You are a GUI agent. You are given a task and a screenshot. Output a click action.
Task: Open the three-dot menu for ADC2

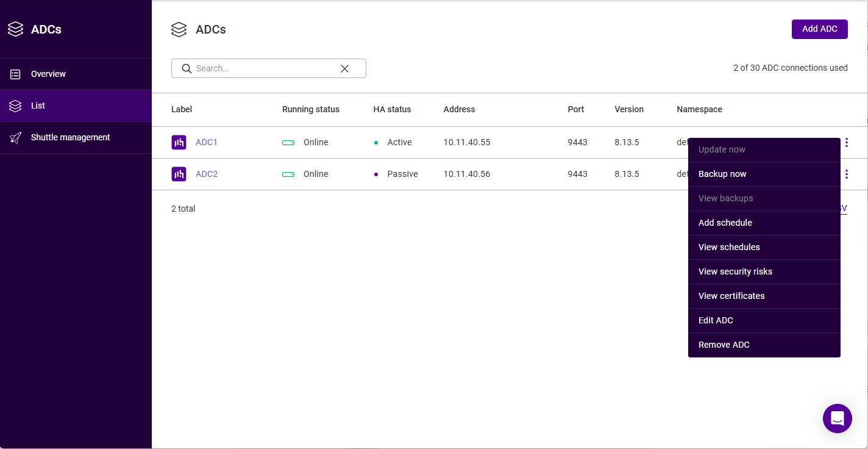(x=846, y=174)
